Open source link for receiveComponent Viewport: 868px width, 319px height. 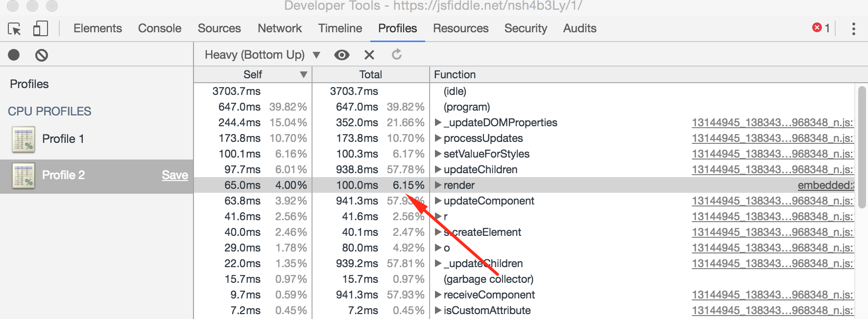(772, 295)
